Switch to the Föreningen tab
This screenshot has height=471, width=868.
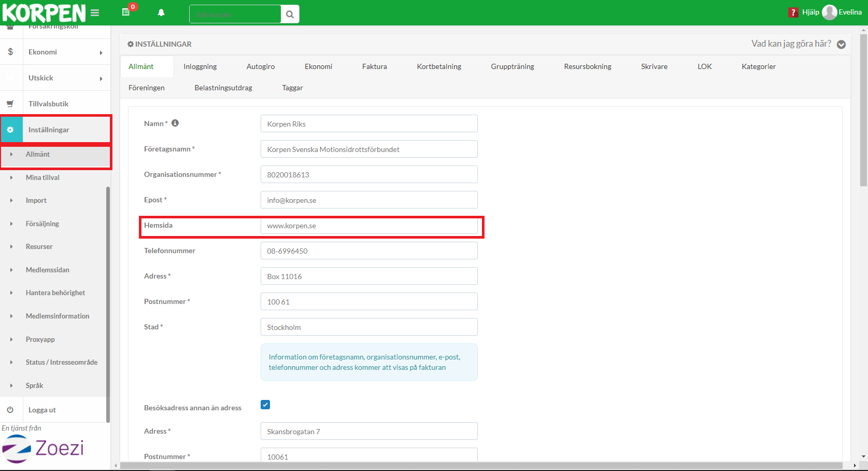pos(147,88)
